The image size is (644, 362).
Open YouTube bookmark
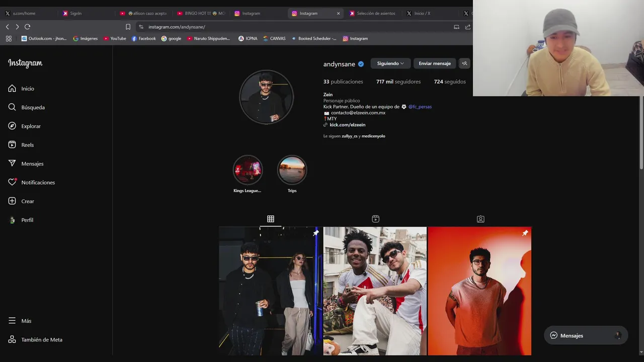coord(115,38)
